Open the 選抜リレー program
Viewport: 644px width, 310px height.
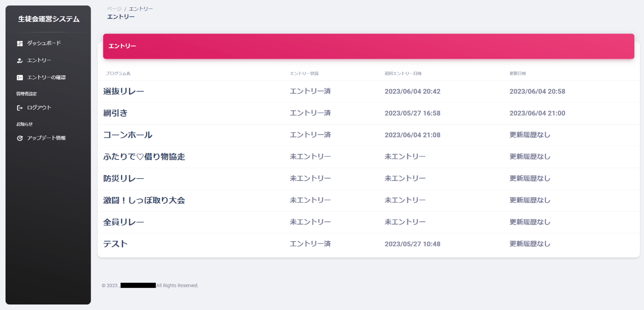tap(124, 91)
